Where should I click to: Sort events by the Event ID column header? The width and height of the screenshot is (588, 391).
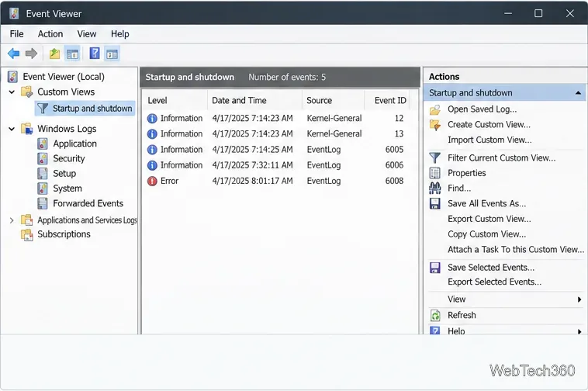coord(387,101)
